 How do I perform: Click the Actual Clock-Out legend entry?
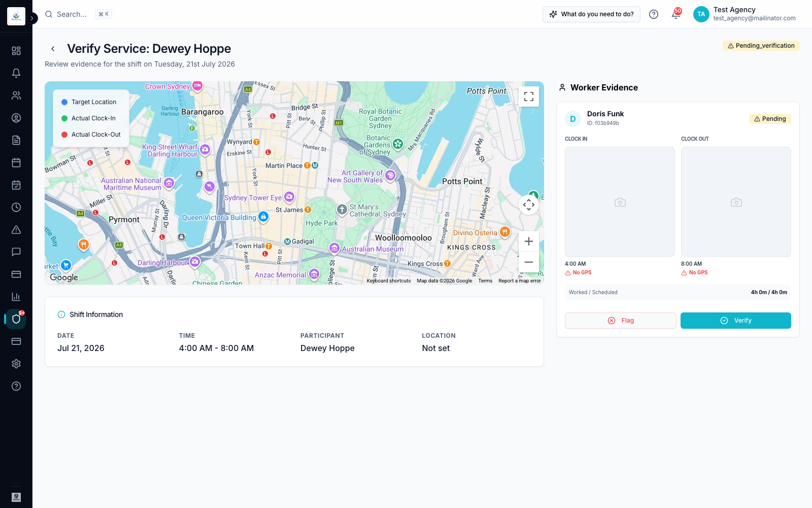pyautogui.click(x=91, y=135)
